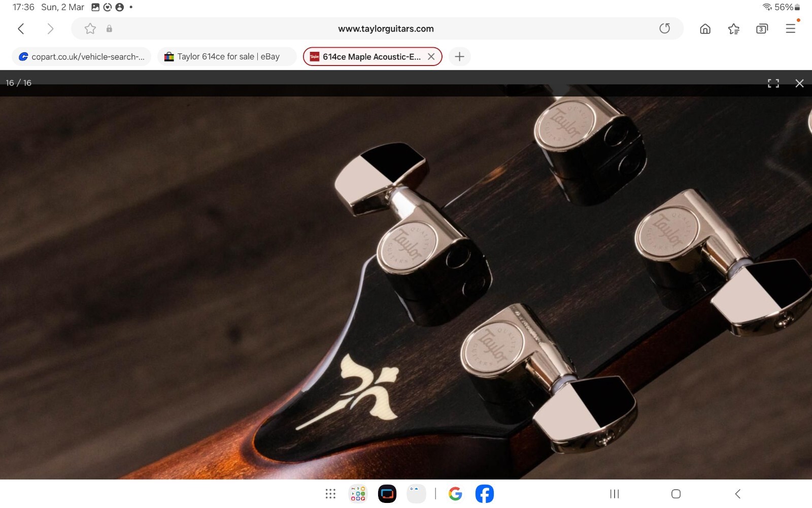Tap the 56% battery indicator

[x=787, y=7]
